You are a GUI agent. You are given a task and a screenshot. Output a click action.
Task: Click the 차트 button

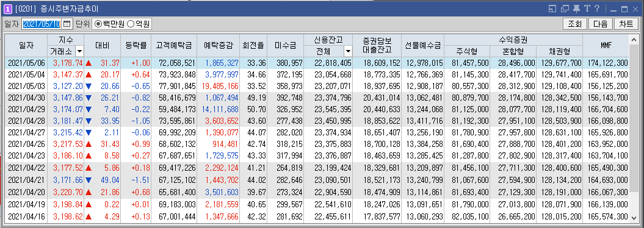[x=626, y=24]
